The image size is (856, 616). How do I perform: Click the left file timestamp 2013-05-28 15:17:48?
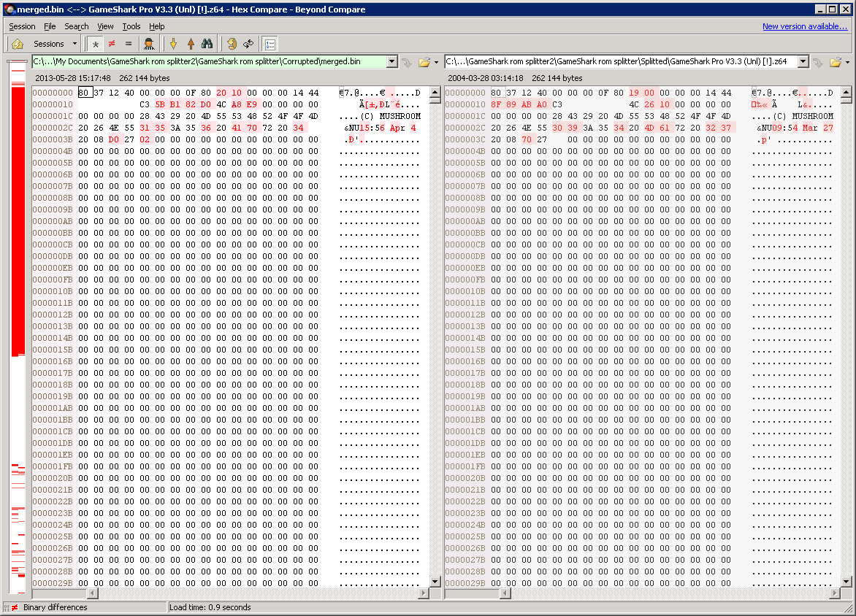(x=72, y=78)
